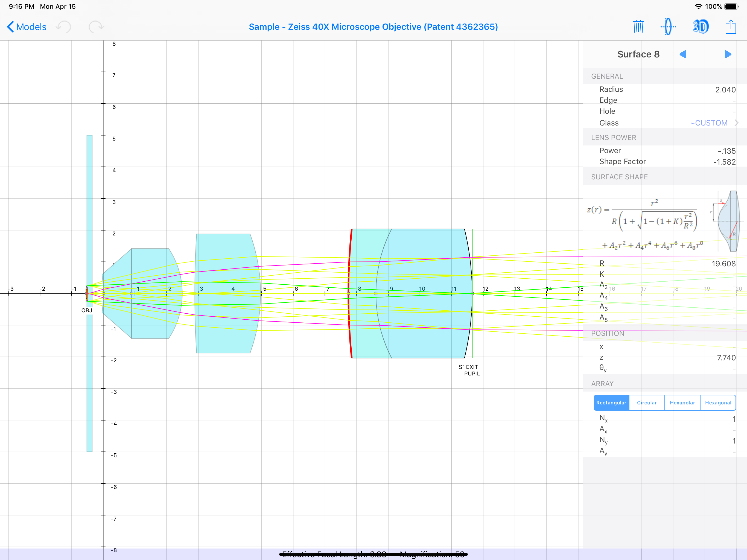747x560 pixels.
Task: Select Hexapolar array type
Action: tap(682, 402)
